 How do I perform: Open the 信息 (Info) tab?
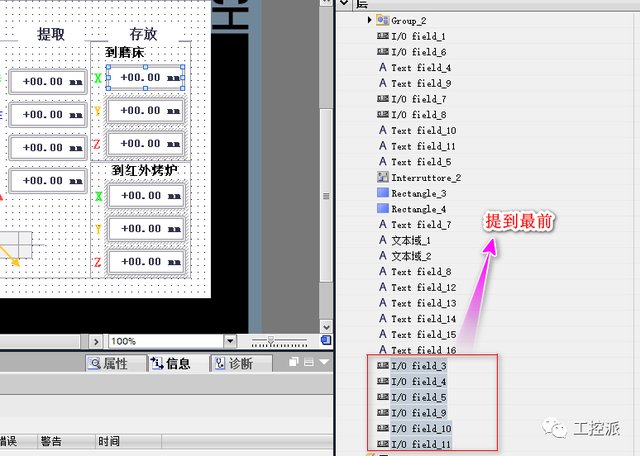[171, 364]
